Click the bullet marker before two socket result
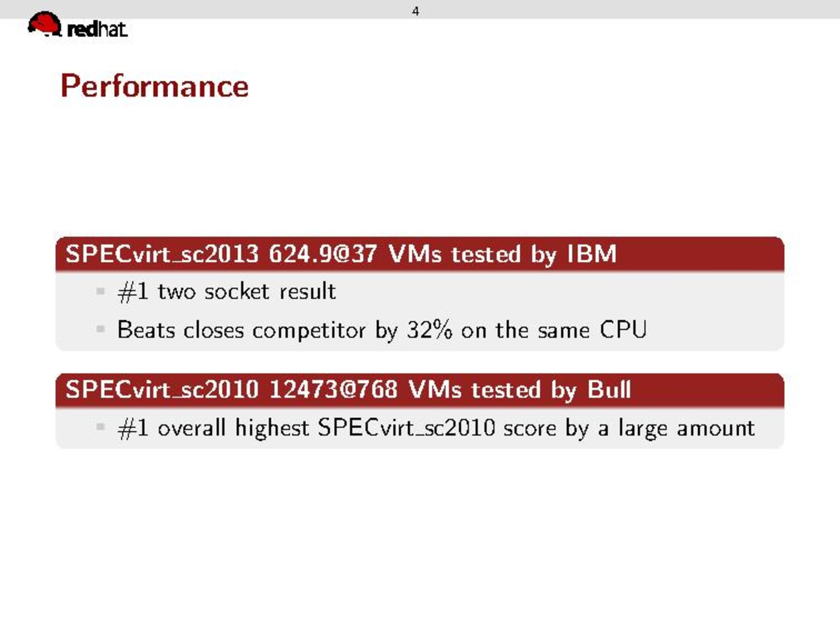Screen dimensions: 840x630 100,291
